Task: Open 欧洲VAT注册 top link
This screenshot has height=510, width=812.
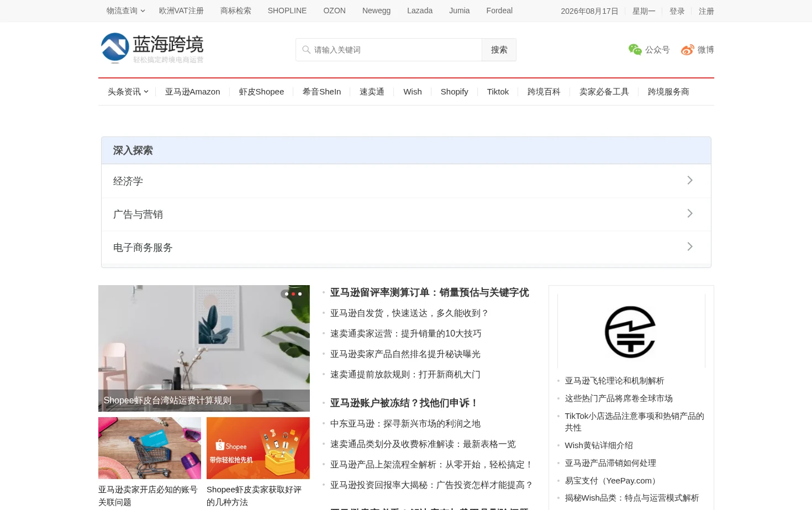Action: [181, 10]
